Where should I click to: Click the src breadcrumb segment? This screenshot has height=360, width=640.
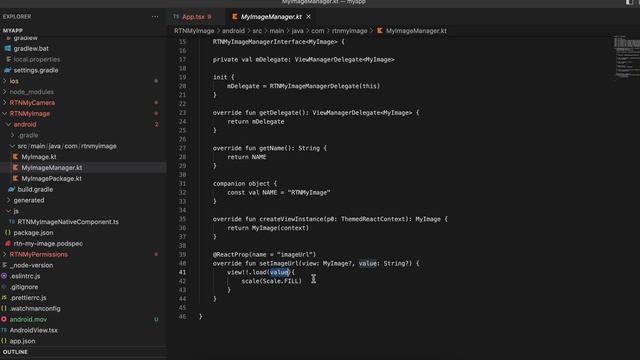point(257,31)
